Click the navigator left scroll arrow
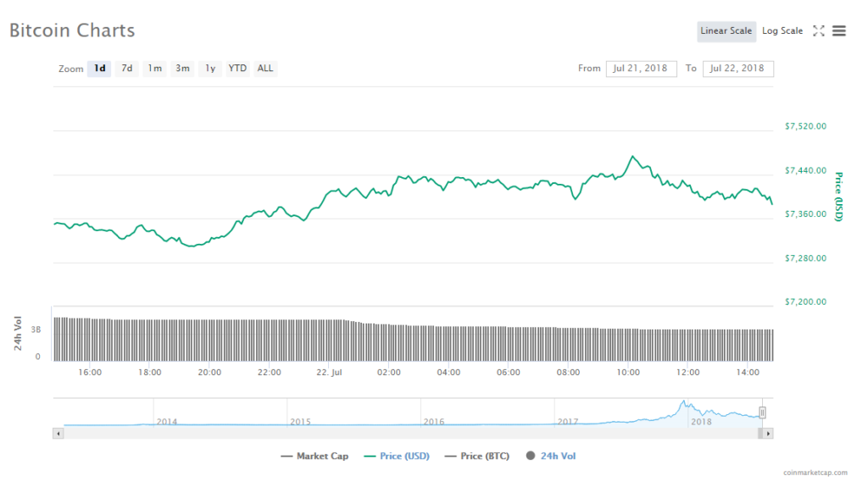The image size is (868, 487). click(58, 433)
